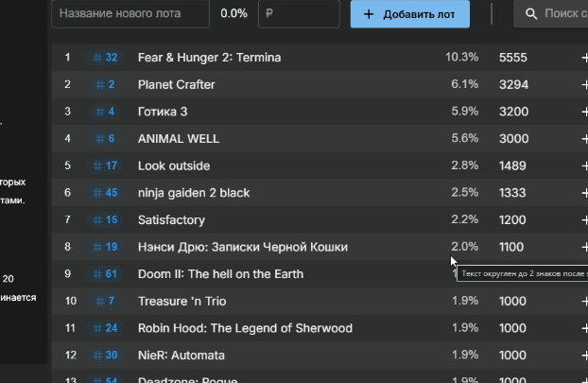Click the plus icon on Satisfactory row

coord(583,220)
